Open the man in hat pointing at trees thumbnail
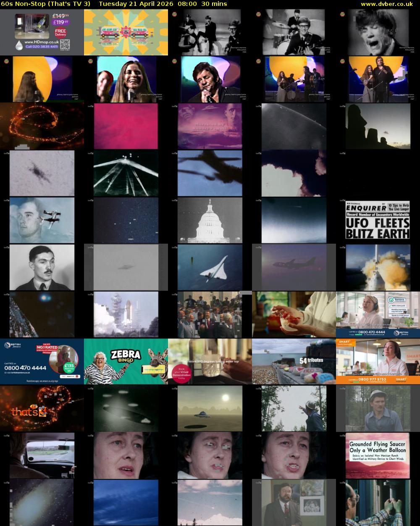 click(x=294, y=409)
